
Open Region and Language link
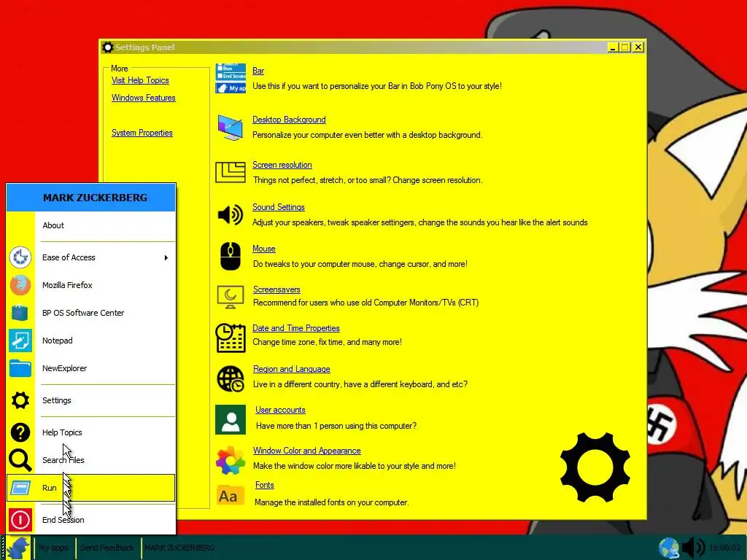click(292, 369)
